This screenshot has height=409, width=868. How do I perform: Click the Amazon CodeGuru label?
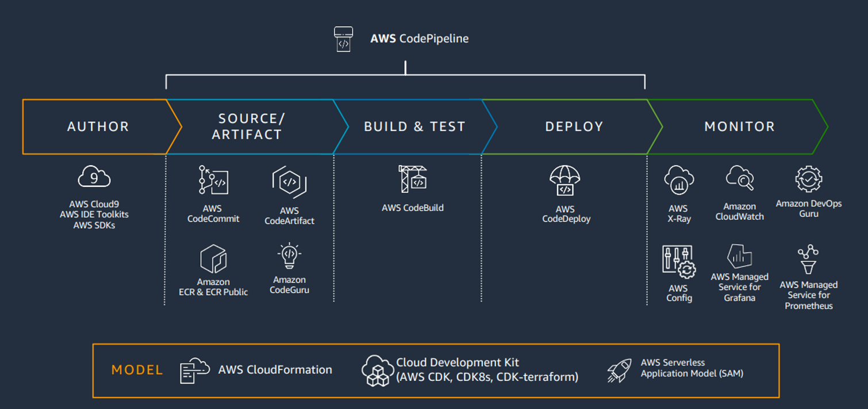[289, 285]
